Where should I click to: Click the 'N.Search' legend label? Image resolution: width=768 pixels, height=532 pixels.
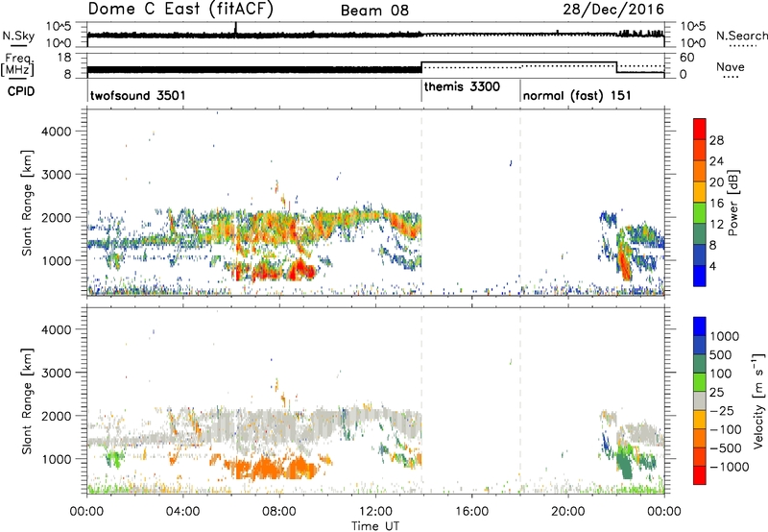[x=741, y=36]
